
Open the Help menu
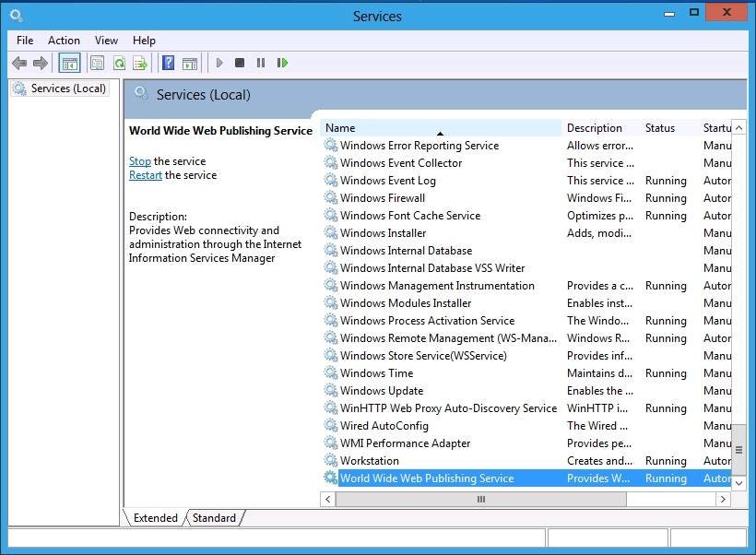point(144,41)
